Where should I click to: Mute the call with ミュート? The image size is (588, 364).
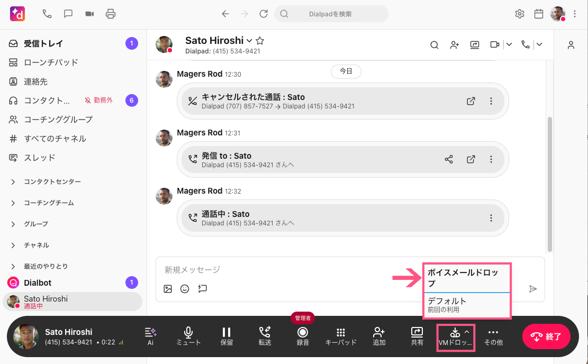188,336
